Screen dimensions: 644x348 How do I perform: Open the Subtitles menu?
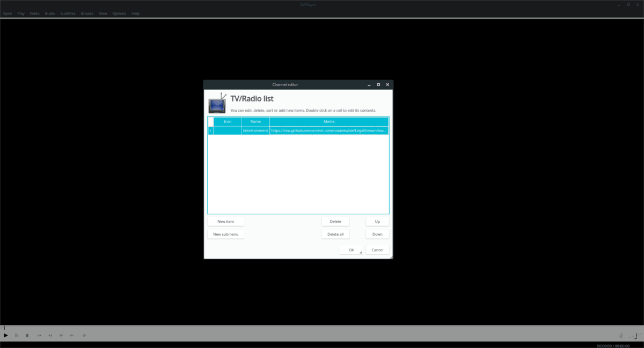68,13
